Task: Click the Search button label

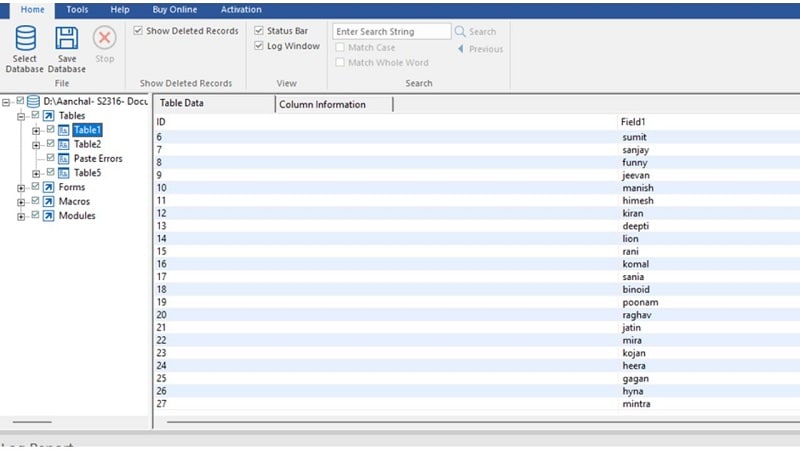Action: click(x=482, y=32)
